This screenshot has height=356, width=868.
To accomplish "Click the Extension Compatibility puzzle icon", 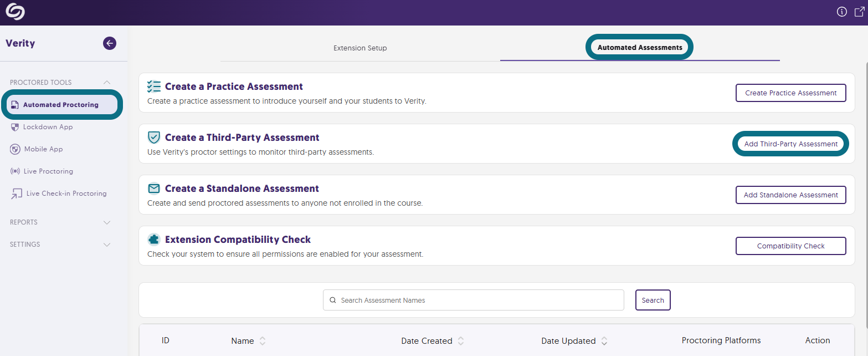I will click(154, 240).
